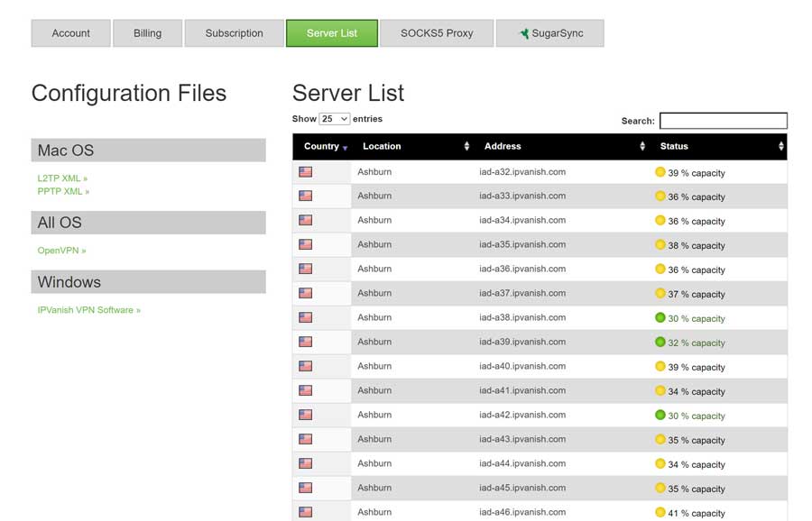Click the iad-a38.ipvanish.com address
This screenshot has height=521, width=812.
coord(522,317)
